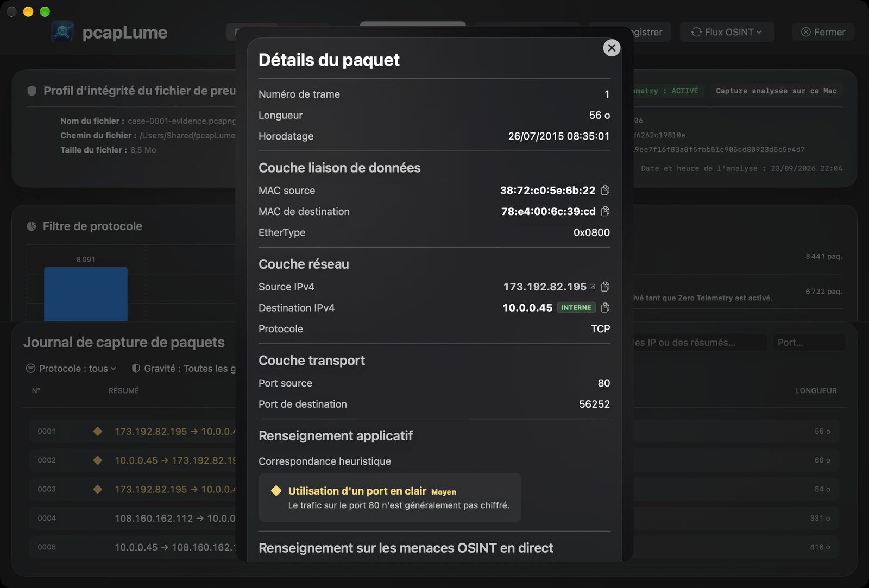Open the Protocole : tous filter dropdown
The height and width of the screenshot is (588, 869).
[x=71, y=369]
